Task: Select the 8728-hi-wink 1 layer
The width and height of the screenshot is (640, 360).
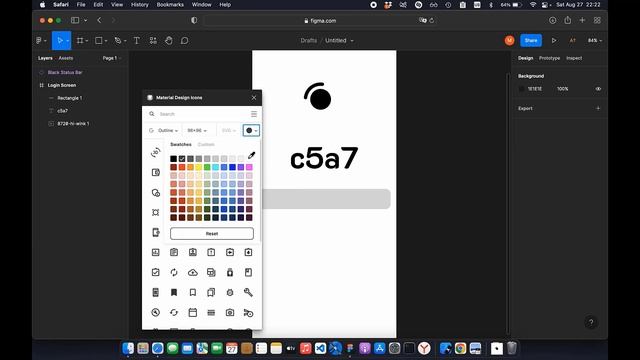Action: coord(73,123)
